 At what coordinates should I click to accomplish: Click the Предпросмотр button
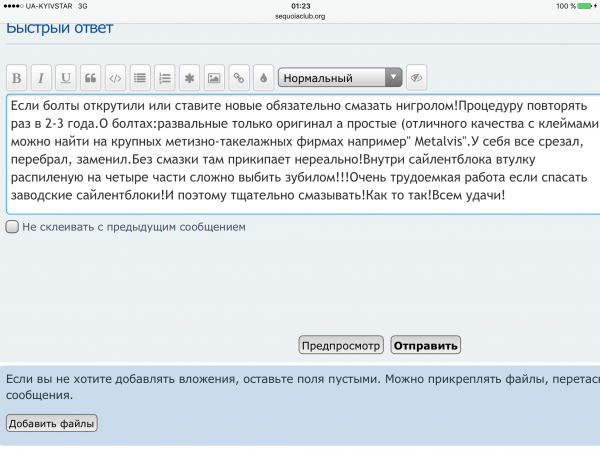point(341,346)
